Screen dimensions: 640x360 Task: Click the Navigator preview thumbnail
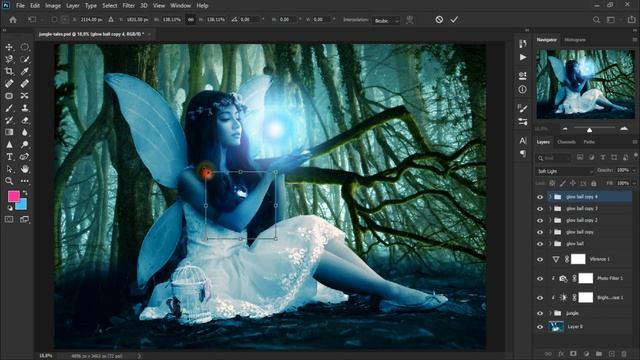(x=585, y=84)
